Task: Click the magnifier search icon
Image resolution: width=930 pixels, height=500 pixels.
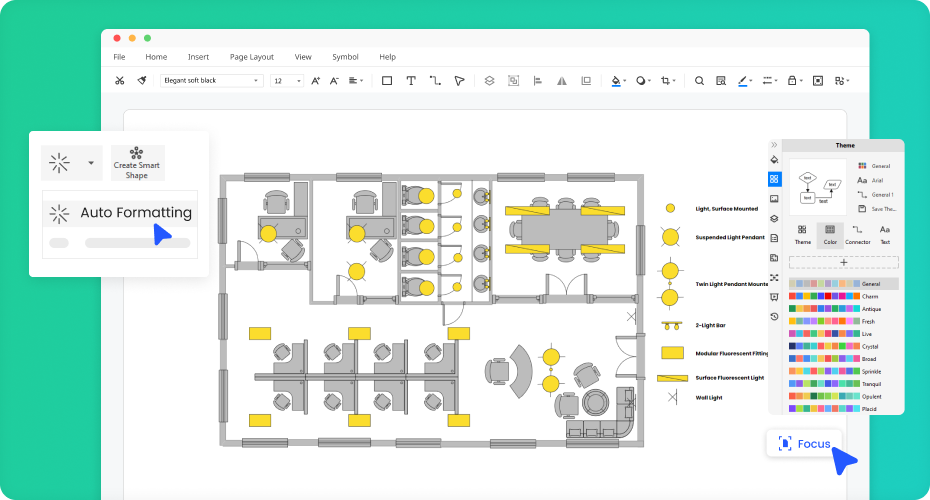Action: click(x=699, y=81)
